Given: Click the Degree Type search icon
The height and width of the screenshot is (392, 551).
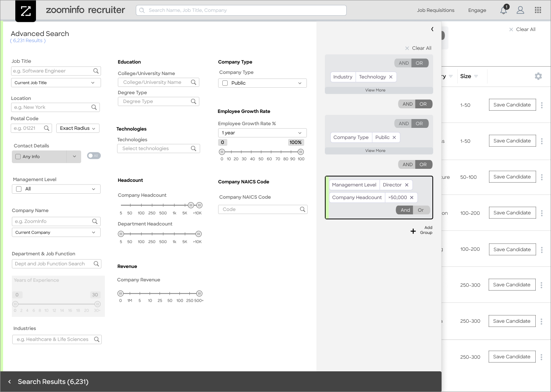Looking at the screenshot, I should (x=194, y=101).
